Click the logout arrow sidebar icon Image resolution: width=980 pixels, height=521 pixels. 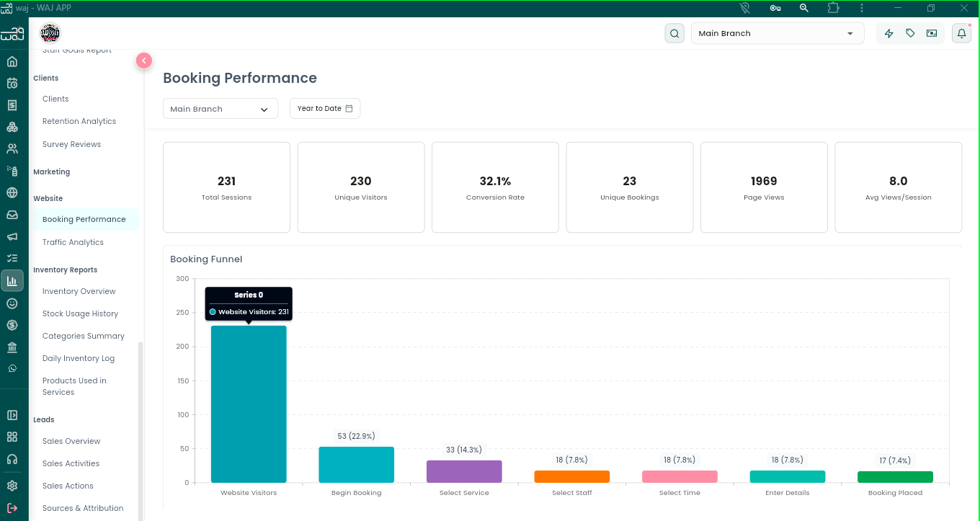[x=12, y=508]
